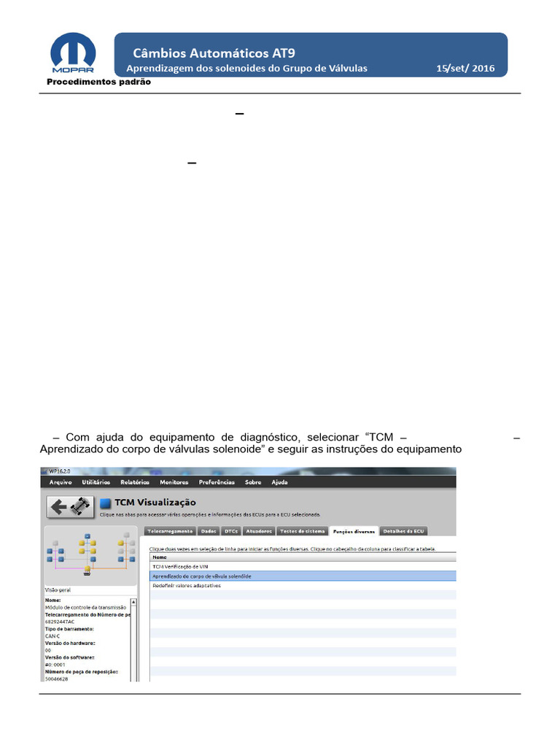Open the Monitores menu
The image size is (560, 747).
coord(174,482)
